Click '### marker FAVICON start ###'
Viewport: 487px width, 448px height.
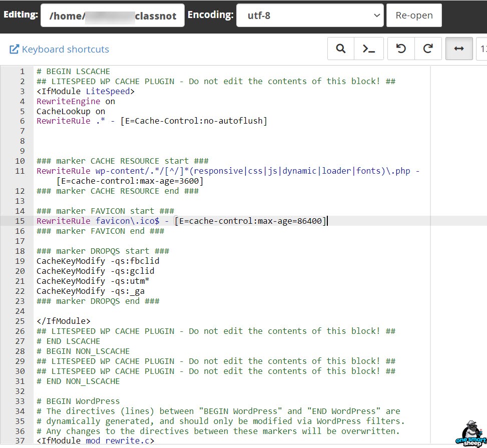105,211
